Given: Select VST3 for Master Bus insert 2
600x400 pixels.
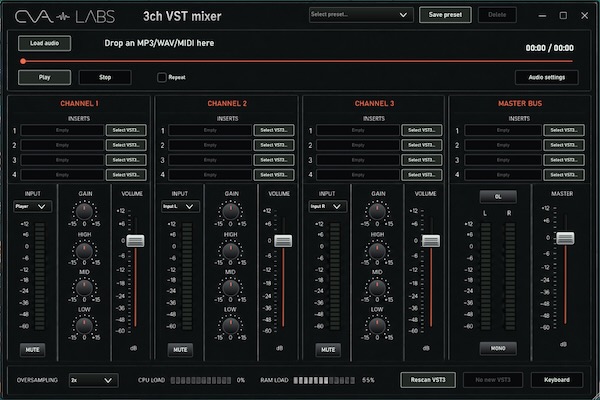Looking at the screenshot, I should (564, 145).
